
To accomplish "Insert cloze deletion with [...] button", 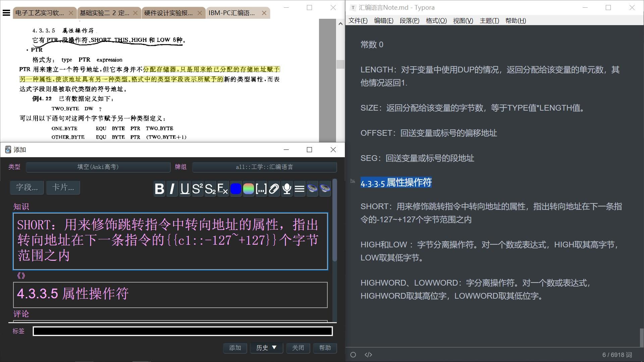I will (261, 189).
